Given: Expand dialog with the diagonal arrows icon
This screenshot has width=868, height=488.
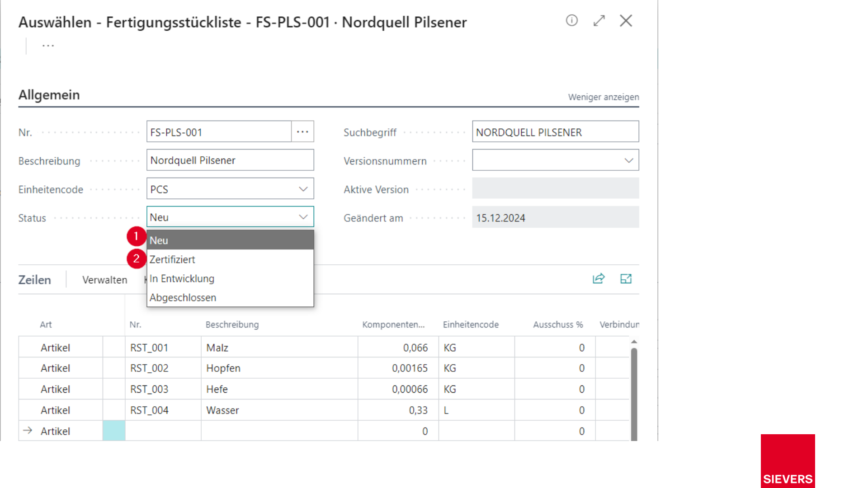Looking at the screenshot, I should (x=599, y=20).
